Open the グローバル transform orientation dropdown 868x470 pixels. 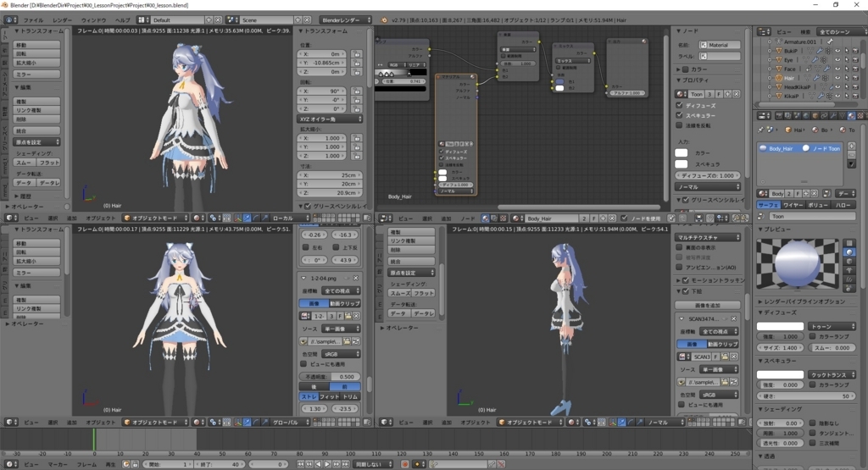288,423
